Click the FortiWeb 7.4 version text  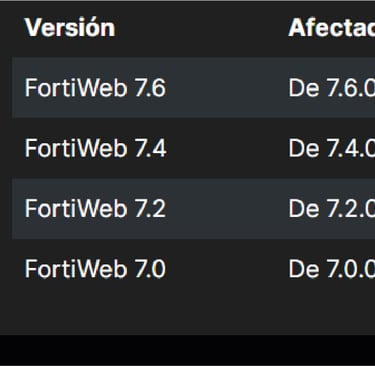(x=96, y=148)
